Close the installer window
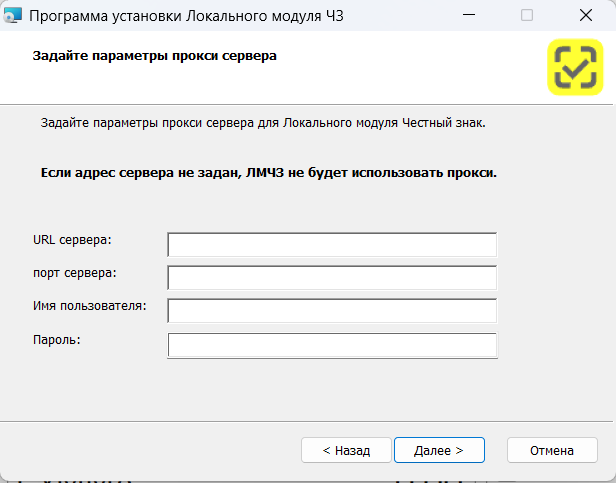 586,15
